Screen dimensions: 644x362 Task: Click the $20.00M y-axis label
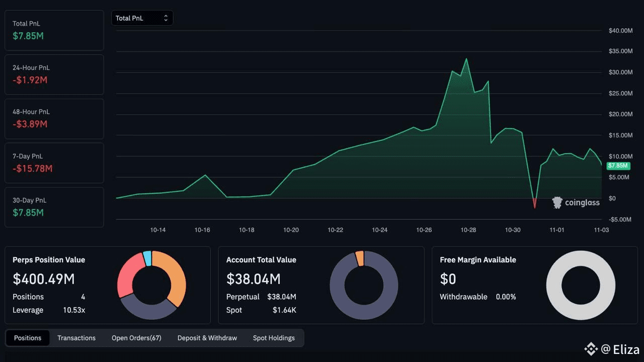pos(620,114)
